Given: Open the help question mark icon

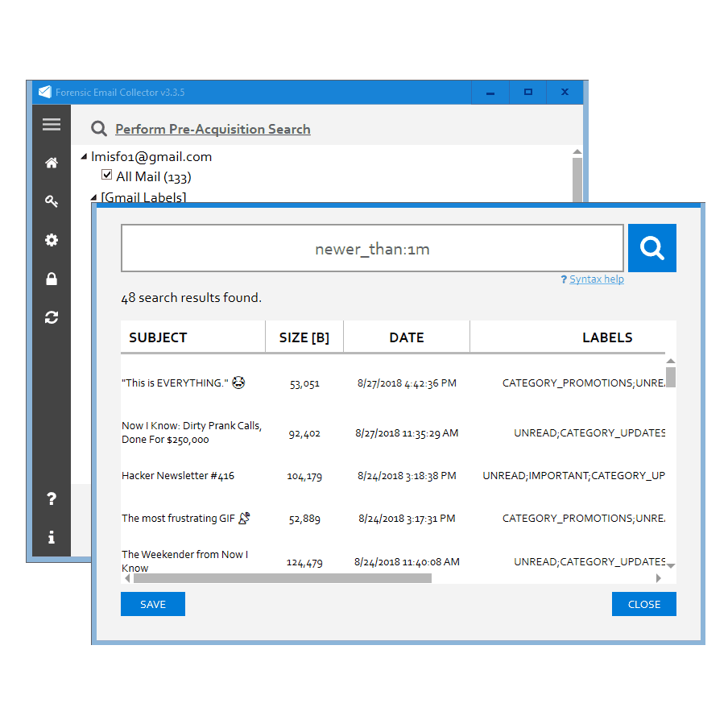Looking at the screenshot, I should click(52, 499).
